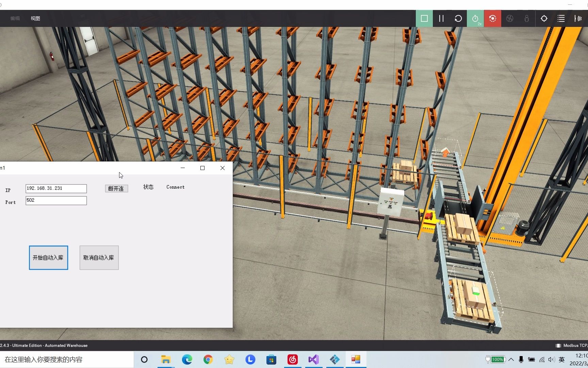Open the 视图 menu
This screenshot has width=588, height=368.
[x=35, y=18]
